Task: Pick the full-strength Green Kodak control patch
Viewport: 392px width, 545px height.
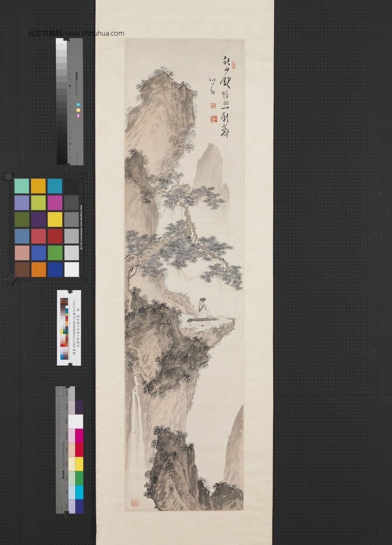Action: pyautogui.click(x=79, y=478)
